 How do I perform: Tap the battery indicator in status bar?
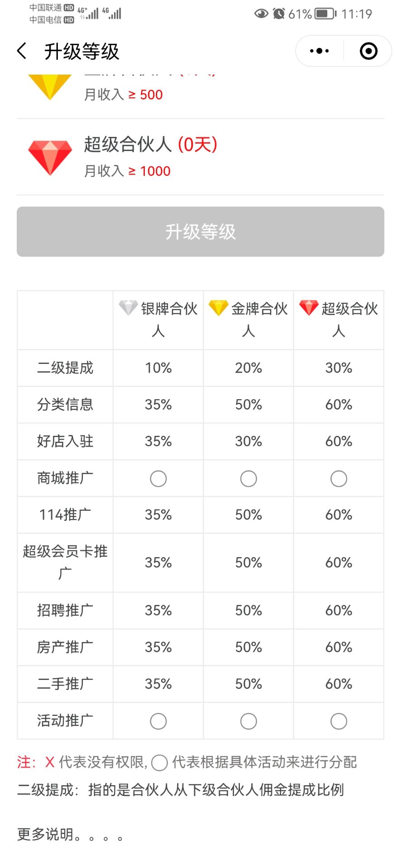click(x=325, y=14)
